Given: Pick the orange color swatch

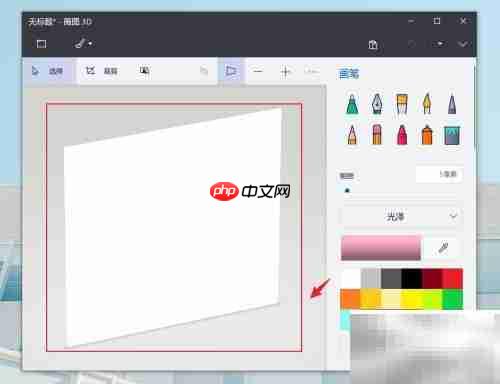Looking at the screenshot, I should click(351, 299).
